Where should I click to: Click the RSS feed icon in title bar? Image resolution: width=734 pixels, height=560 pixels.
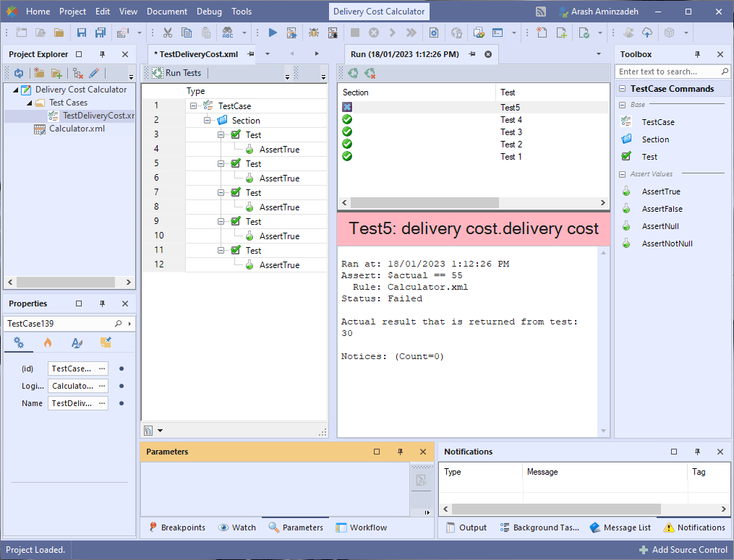pyautogui.click(x=541, y=12)
